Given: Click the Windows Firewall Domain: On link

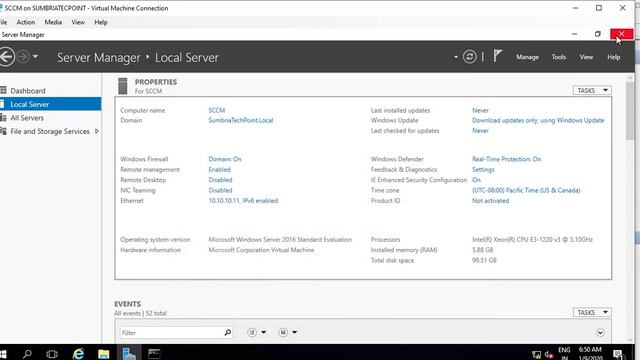Looking at the screenshot, I should tap(225, 159).
